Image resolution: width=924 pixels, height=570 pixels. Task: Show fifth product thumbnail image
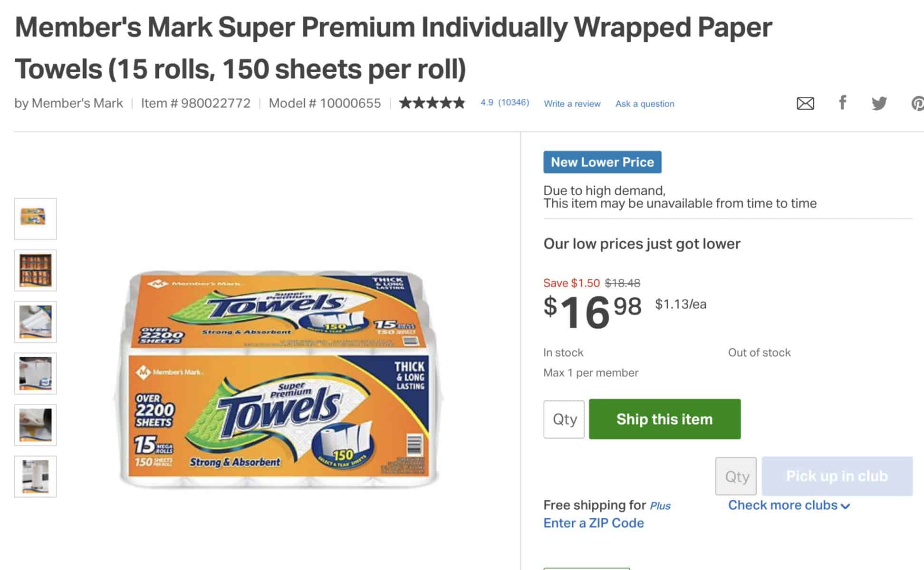click(x=35, y=425)
